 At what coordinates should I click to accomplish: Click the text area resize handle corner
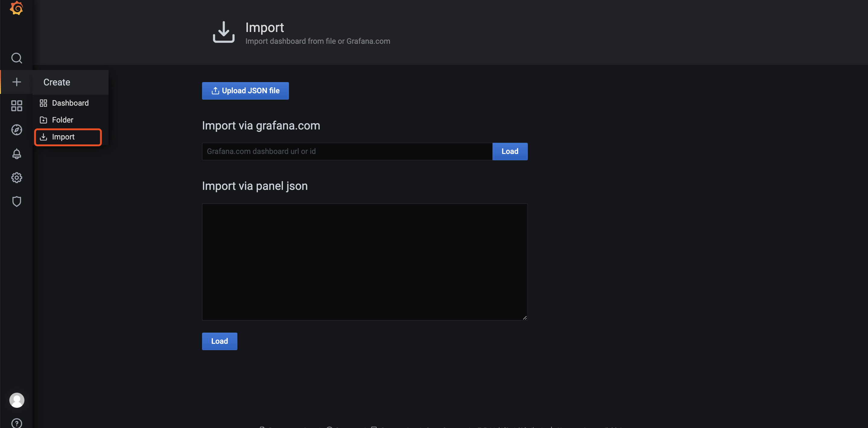point(525,318)
